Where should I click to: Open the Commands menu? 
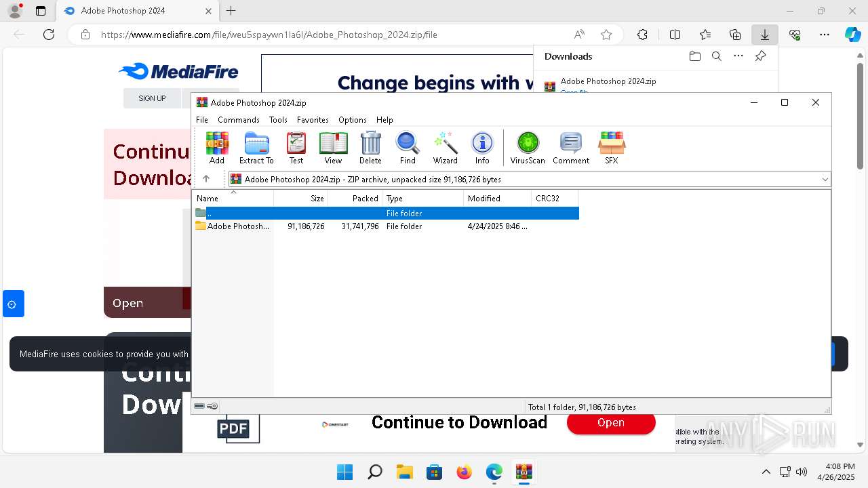click(239, 119)
